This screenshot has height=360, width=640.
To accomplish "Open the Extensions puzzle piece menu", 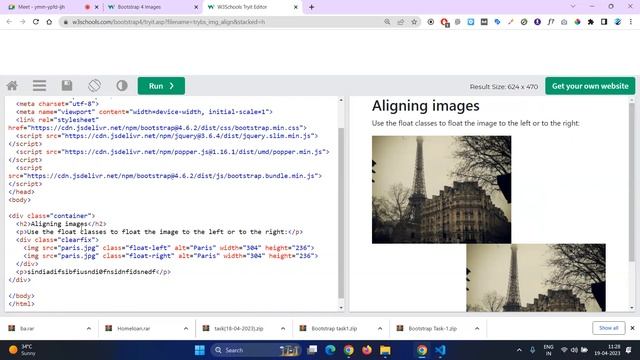I will tap(591, 22).
